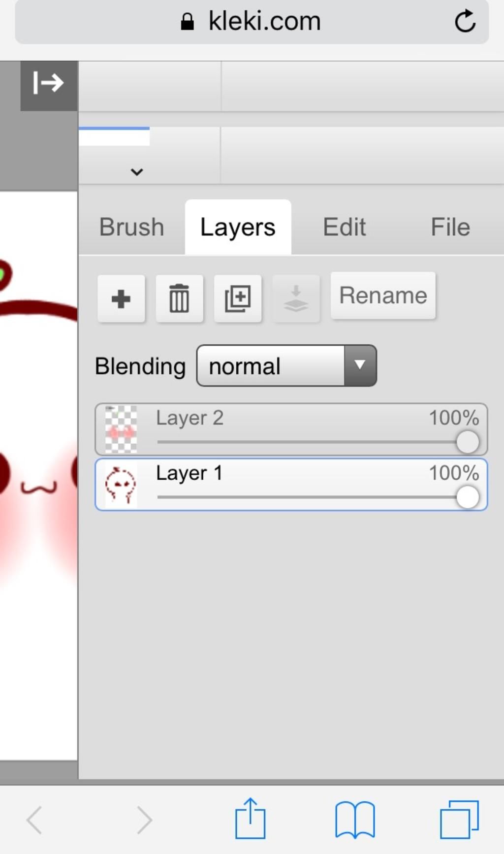Select Layer 2 thumbnail

point(121,429)
